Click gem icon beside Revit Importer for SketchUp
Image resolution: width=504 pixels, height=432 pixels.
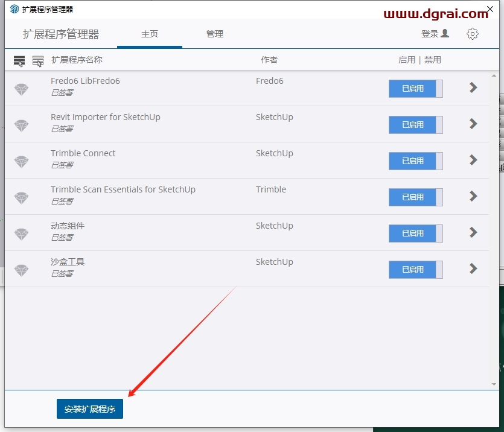(22, 125)
